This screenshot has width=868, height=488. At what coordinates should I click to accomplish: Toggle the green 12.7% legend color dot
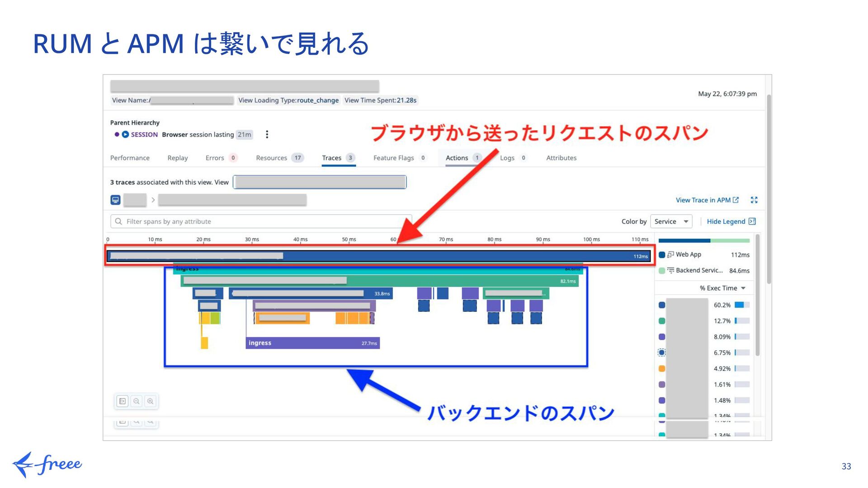662,321
